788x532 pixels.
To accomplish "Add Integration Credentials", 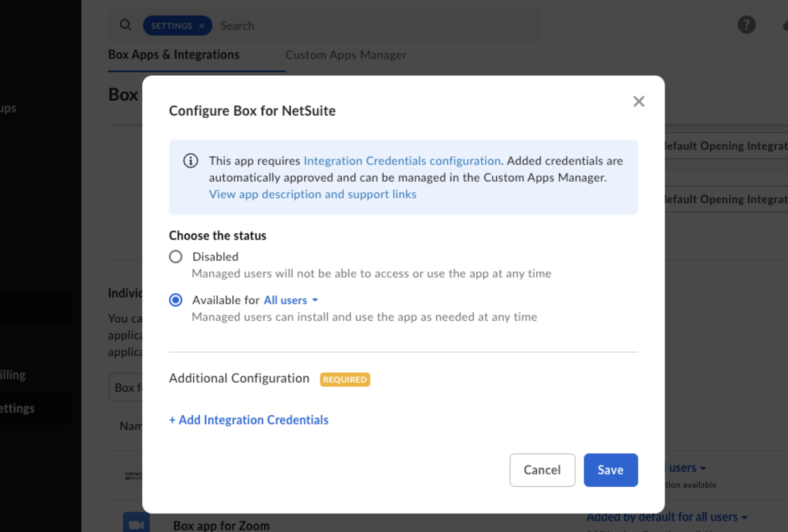I will click(x=248, y=420).
